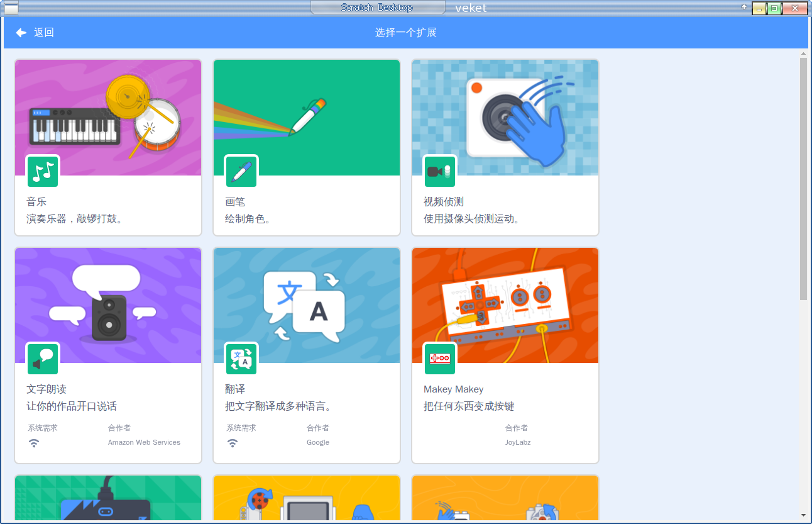Screen dimensions: 812x524
Task: Click description 让你的作品开口说话
Action: click(72, 406)
